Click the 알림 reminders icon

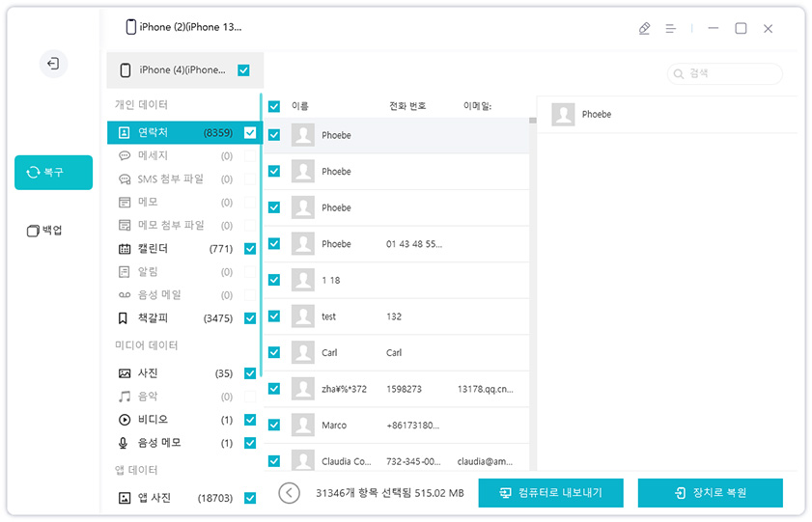point(125,272)
